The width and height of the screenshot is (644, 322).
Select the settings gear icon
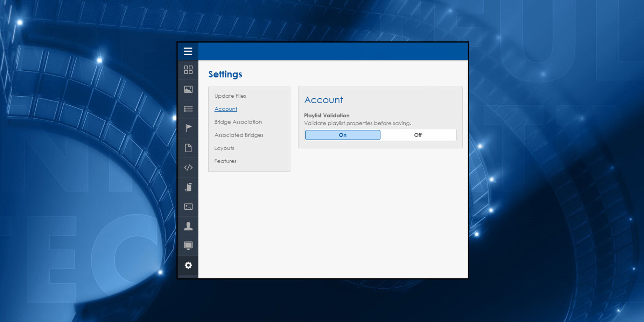coord(188,265)
